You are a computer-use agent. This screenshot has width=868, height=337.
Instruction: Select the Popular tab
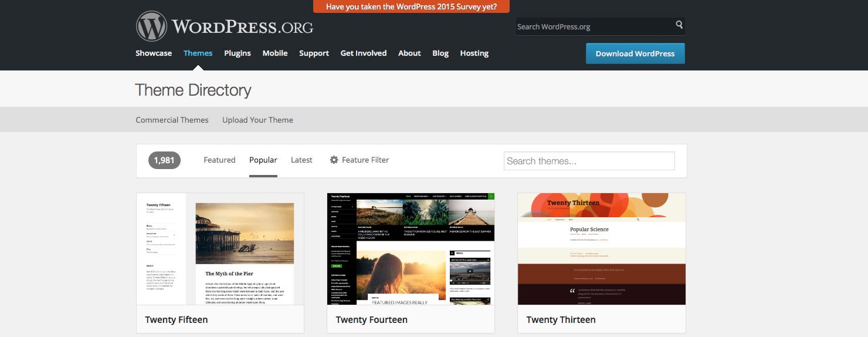click(x=263, y=160)
